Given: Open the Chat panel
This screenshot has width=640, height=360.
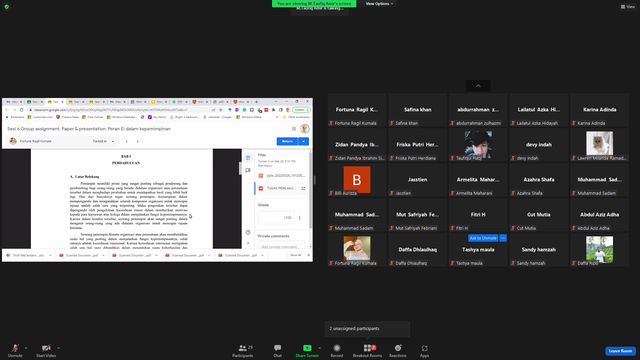Looking at the screenshot, I should tap(278, 350).
